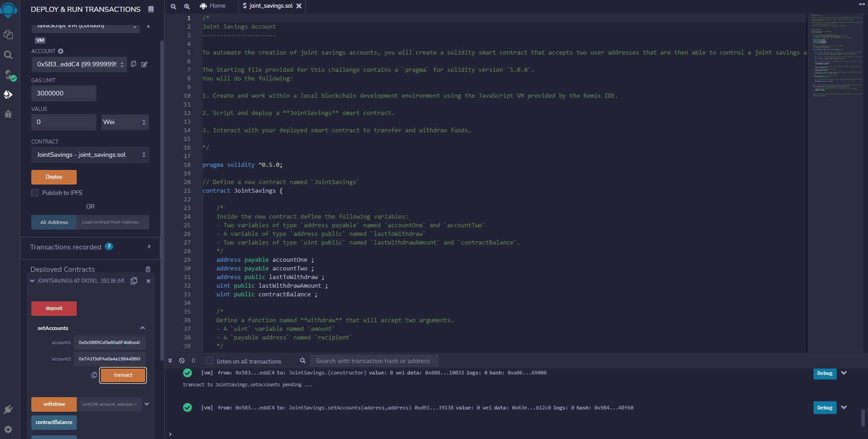
Task: Select Deploy & run transactions sidebar icon
Action: click(8, 95)
